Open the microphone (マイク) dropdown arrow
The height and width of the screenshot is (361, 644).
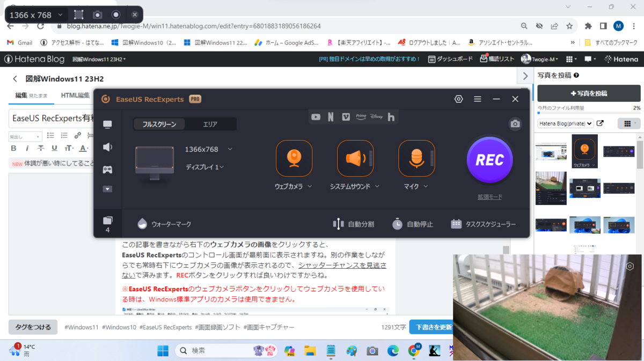tap(426, 187)
